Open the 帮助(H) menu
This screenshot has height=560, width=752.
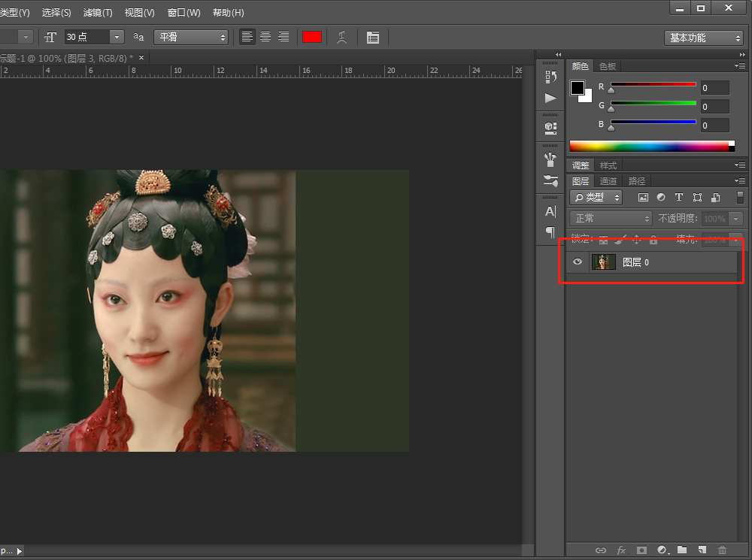point(229,13)
